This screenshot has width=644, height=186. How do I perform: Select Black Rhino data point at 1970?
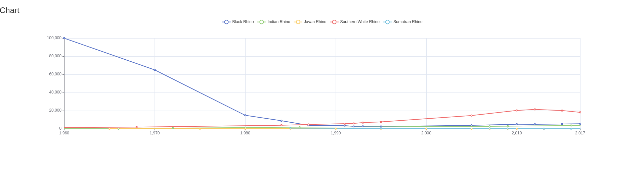pos(155,70)
